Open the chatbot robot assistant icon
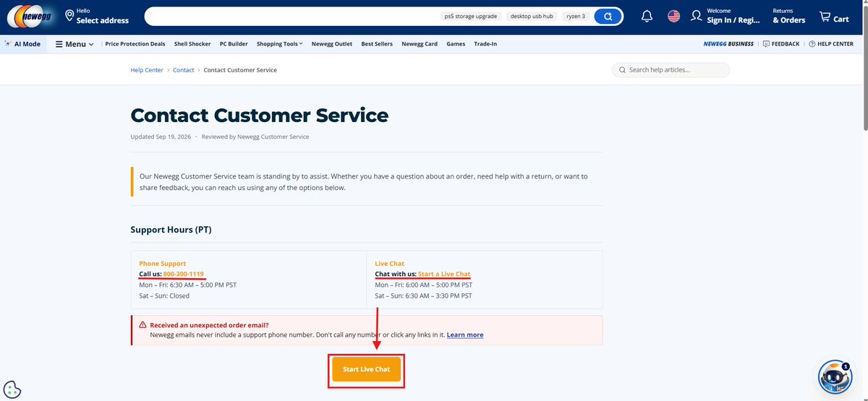 835,377
